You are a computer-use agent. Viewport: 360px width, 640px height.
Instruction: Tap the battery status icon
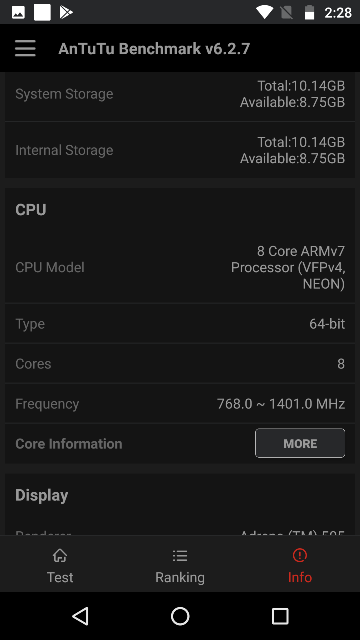click(310, 12)
